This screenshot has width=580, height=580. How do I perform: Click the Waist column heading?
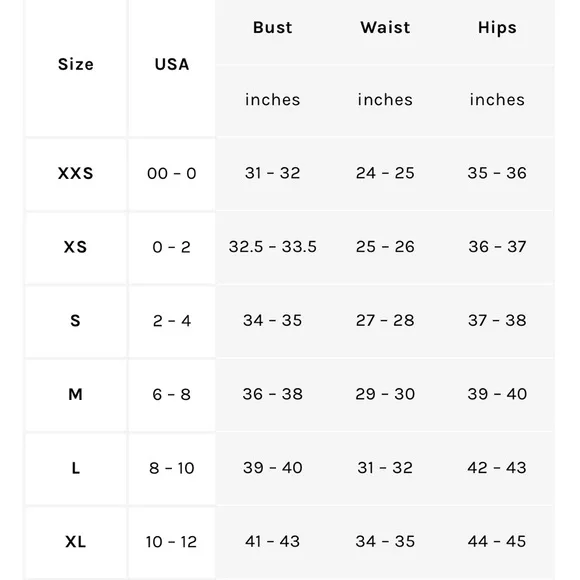[385, 28]
